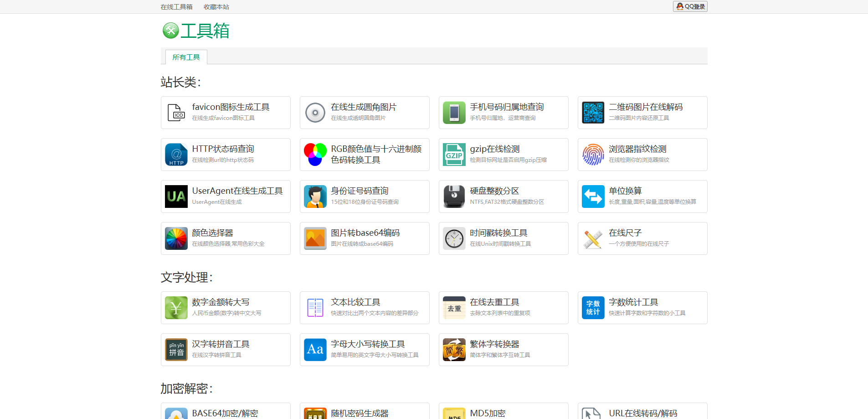Click the pinyin 拼音 tool icon
868x419 pixels.
[176, 350]
